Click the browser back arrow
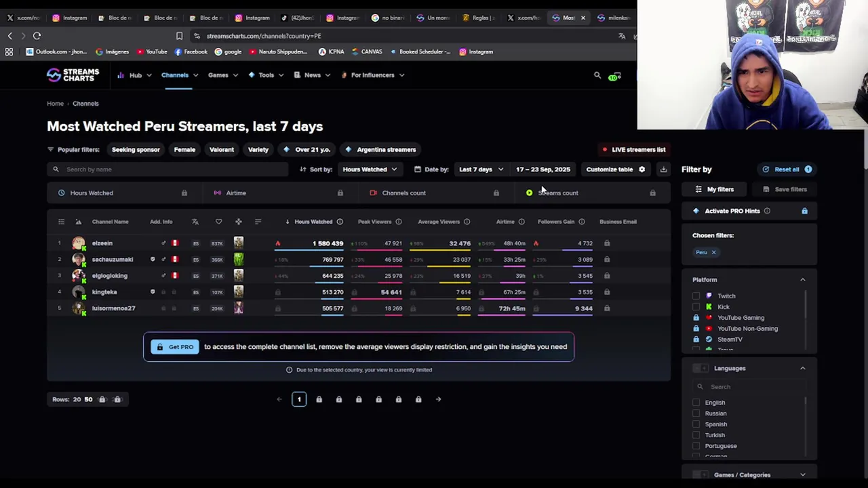The image size is (868, 488). point(9,36)
